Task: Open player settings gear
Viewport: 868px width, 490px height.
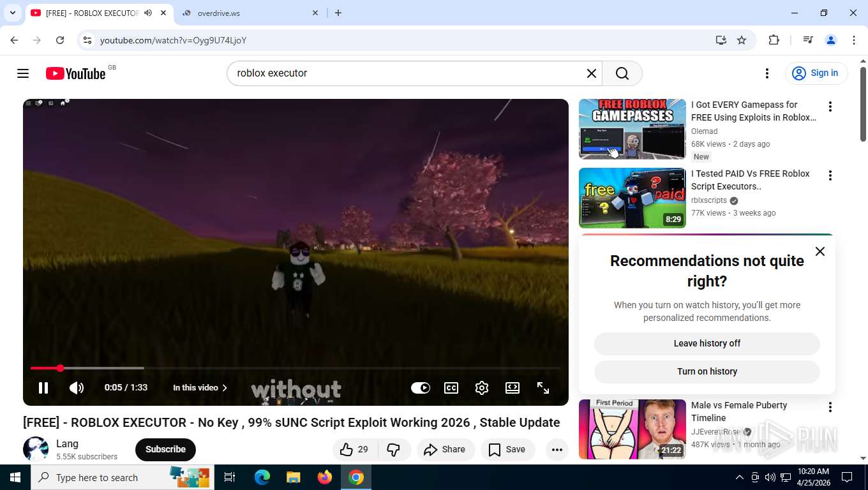Action: click(482, 387)
